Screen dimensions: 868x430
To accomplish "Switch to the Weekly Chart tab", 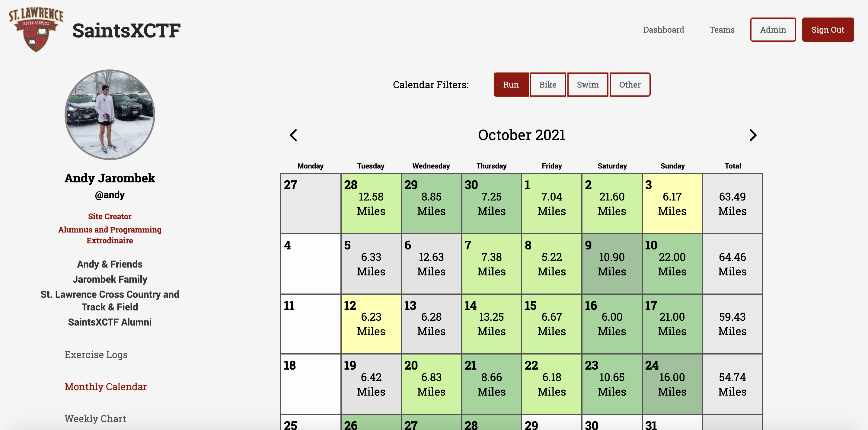I will point(95,419).
